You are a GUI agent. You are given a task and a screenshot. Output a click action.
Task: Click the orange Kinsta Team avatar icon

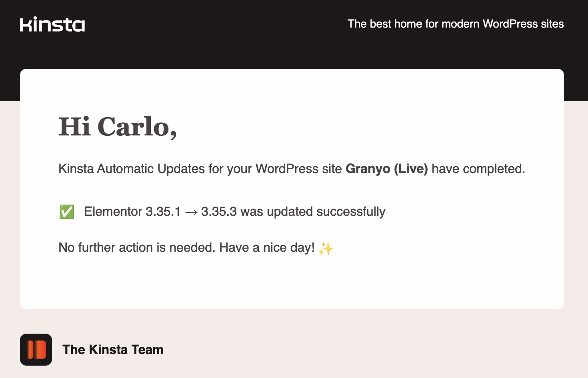pos(36,350)
